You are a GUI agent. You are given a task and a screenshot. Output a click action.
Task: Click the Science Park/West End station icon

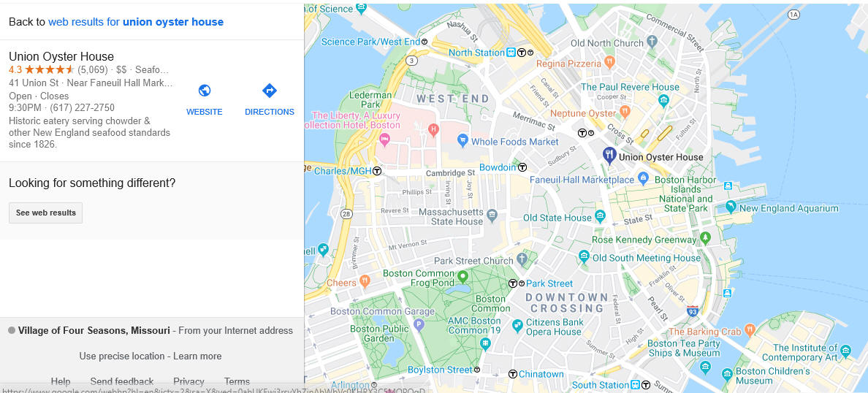point(425,42)
